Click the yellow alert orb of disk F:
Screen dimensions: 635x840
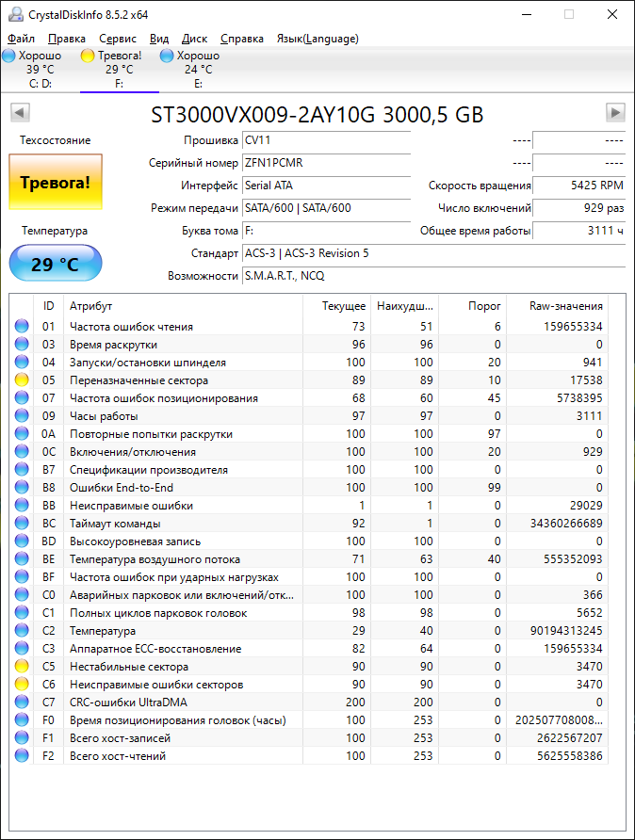point(88,56)
